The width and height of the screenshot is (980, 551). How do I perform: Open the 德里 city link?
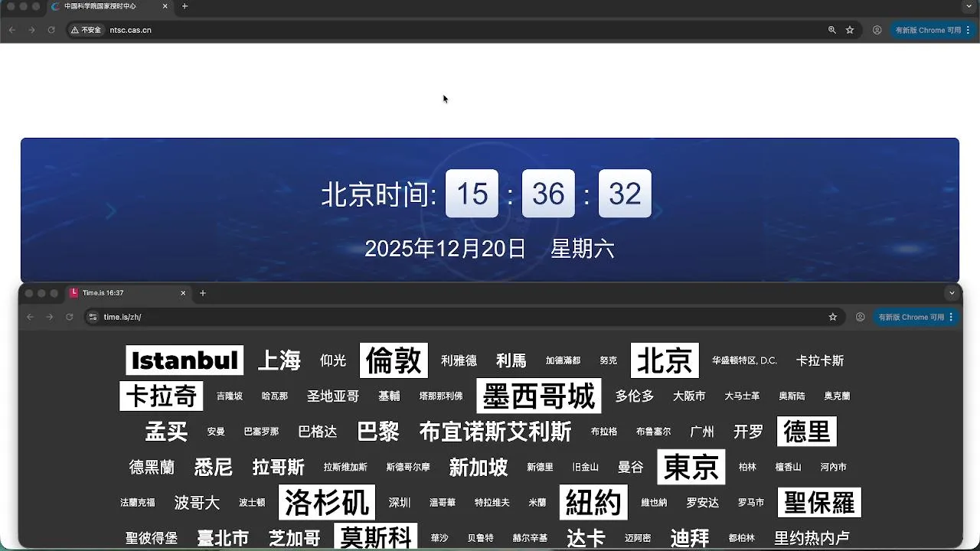pyautogui.click(x=807, y=432)
